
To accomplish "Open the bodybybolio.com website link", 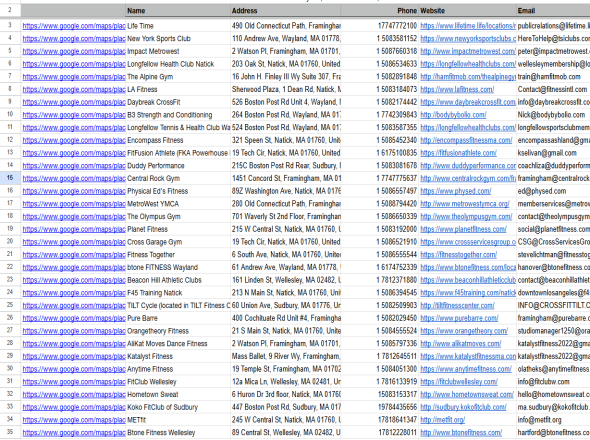I will click(x=453, y=115).
